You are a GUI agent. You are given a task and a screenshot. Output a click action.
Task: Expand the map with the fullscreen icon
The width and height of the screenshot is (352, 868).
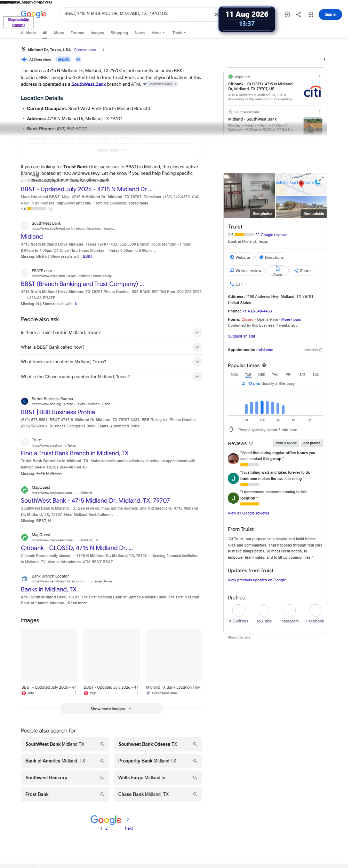click(x=321, y=178)
